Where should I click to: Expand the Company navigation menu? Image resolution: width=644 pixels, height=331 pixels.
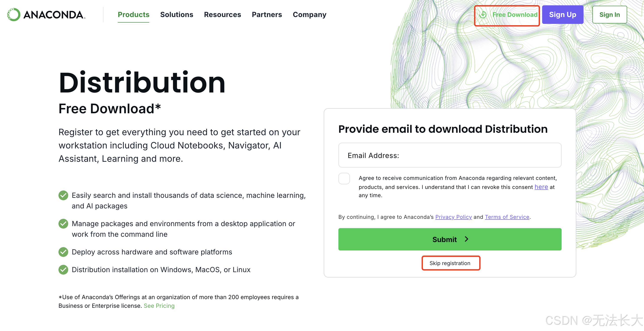(x=309, y=15)
